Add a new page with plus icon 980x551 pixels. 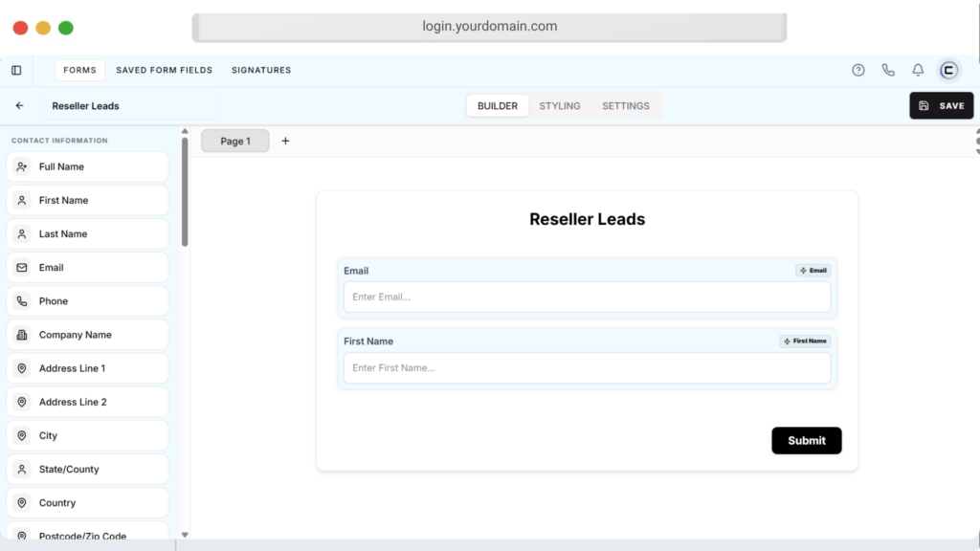285,141
